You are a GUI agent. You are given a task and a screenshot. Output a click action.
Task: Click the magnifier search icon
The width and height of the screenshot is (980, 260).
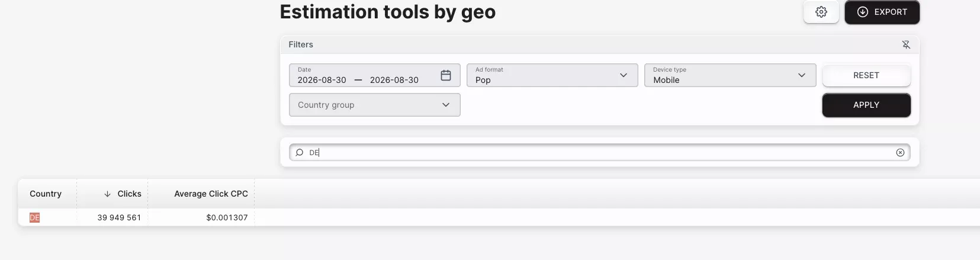click(300, 152)
